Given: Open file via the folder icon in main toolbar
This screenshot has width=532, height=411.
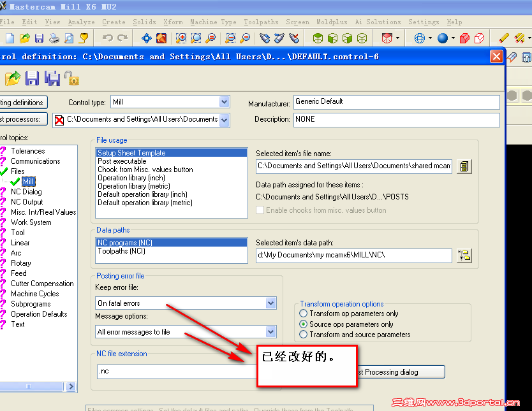Looking at the screenshot, I should coord(25,38).
